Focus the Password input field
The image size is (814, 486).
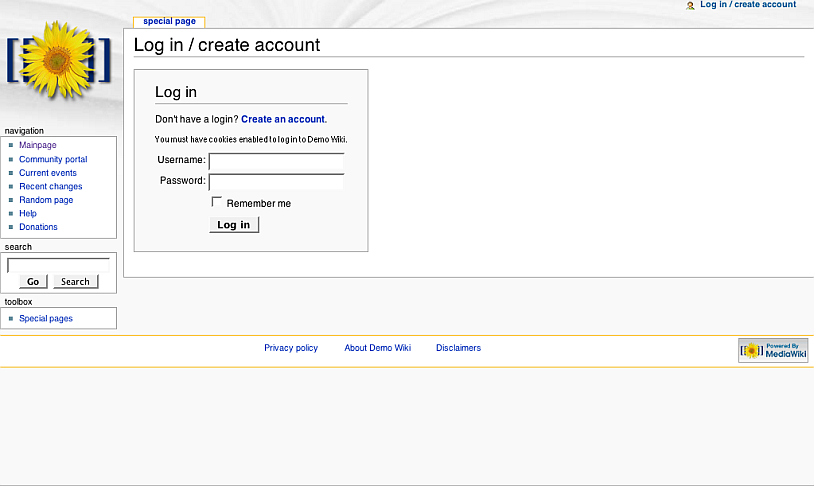276,182
